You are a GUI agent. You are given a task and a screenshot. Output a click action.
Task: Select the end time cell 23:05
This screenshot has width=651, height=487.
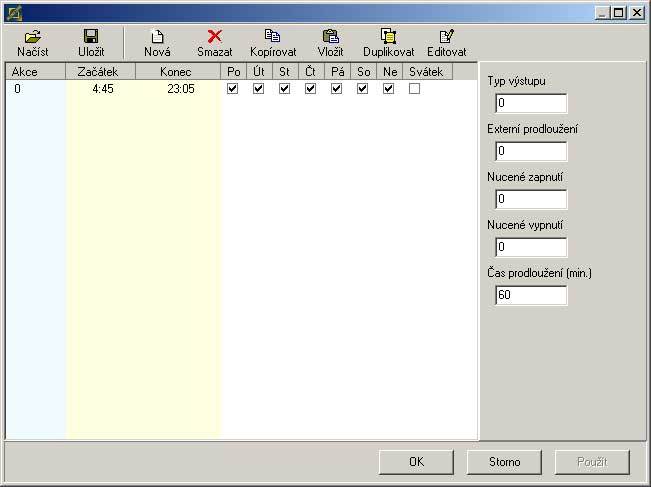(181, 88)
